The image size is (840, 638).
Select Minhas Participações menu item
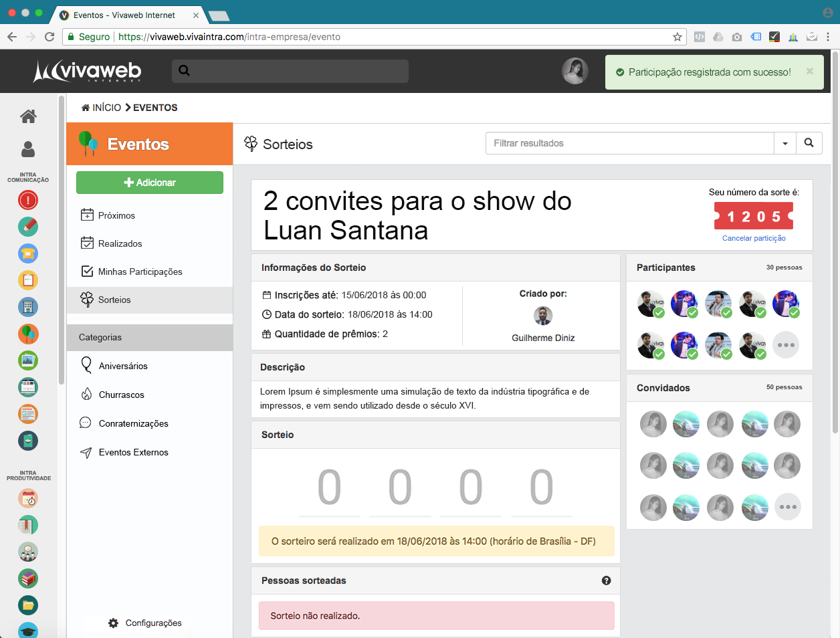(140, 272)
